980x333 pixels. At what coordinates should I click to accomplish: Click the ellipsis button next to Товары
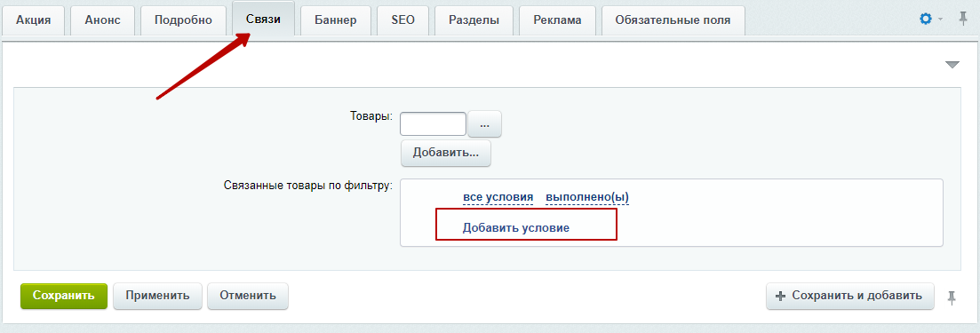[485, 124]
